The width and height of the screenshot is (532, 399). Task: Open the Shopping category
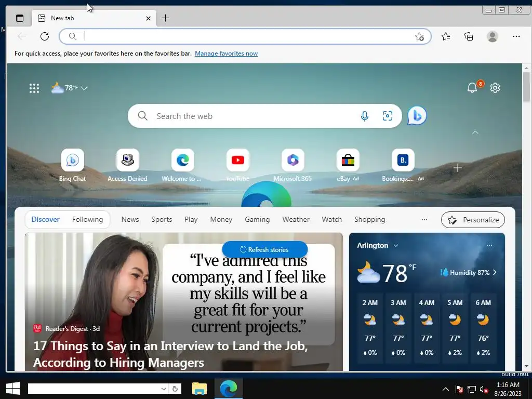pos(370,220)
